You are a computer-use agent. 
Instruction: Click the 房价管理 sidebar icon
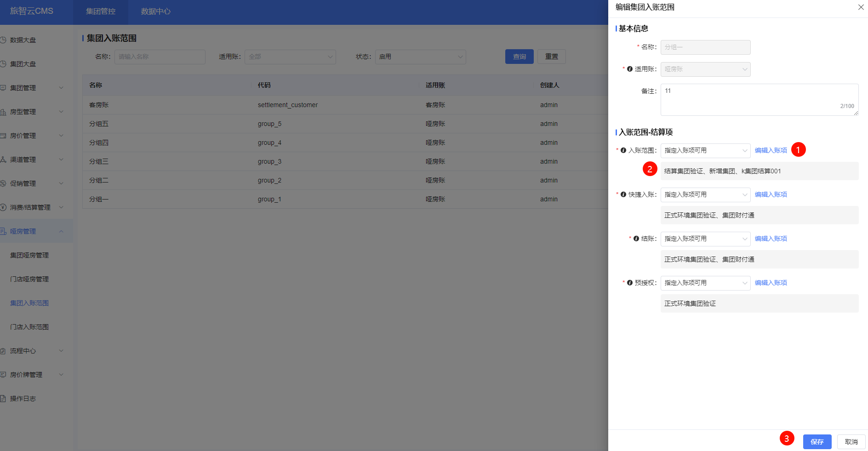(x=3, y=136)
